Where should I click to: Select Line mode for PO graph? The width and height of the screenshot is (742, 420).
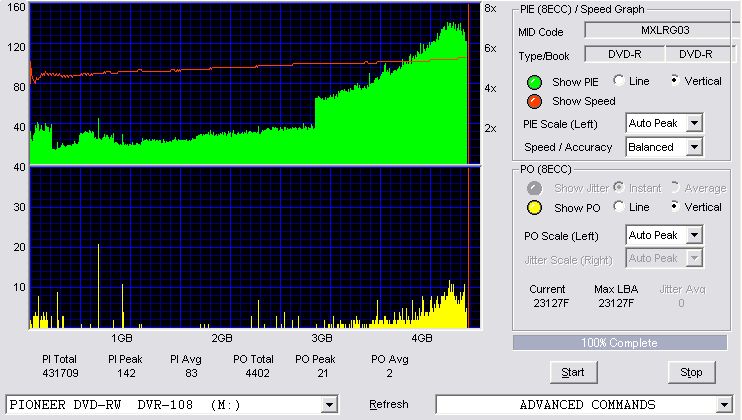[618, 206]
